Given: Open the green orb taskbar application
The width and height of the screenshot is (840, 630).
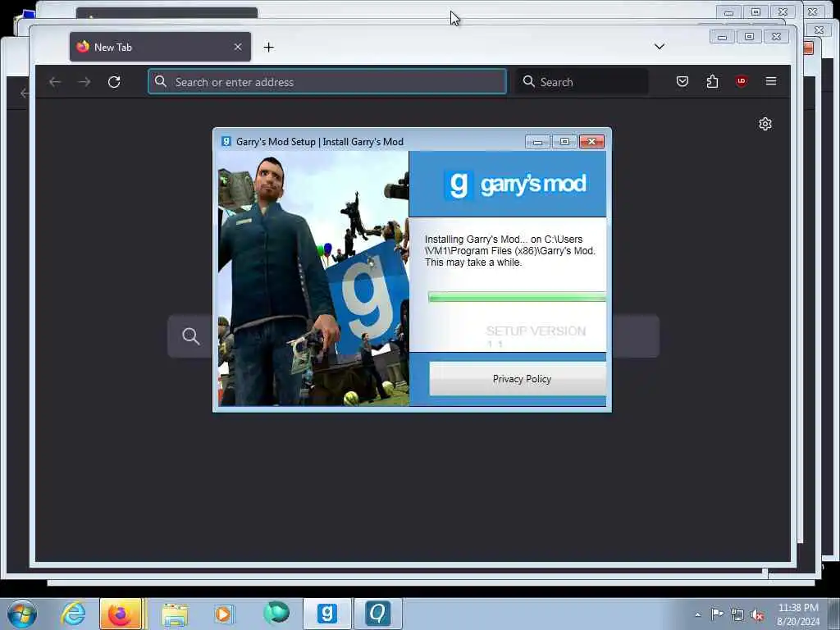Looking at the screenshot, I should [276, 612].
